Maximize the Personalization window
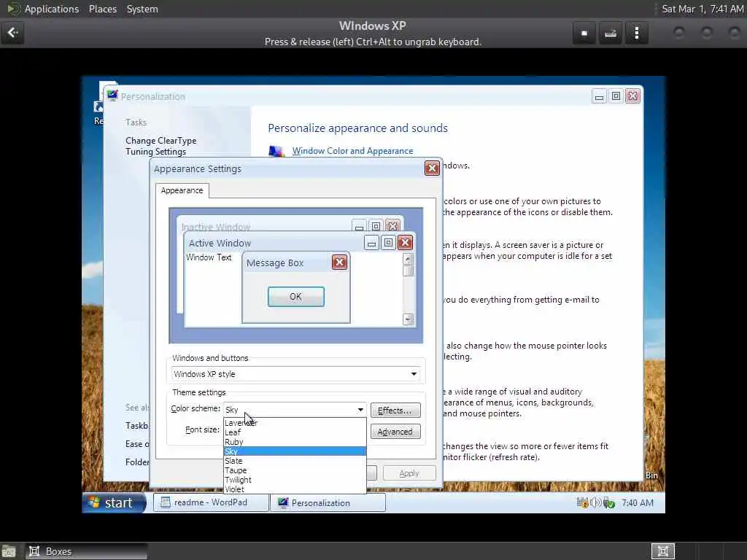747x560 pixels. coord(616,96)
